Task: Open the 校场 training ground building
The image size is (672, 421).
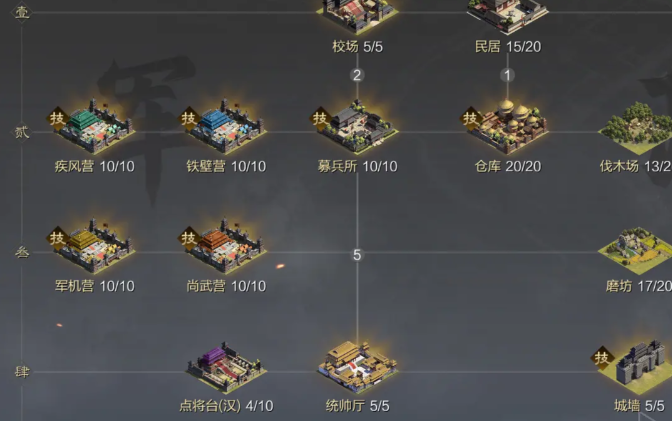Action: pyautogui.click(x=357, y=16)
